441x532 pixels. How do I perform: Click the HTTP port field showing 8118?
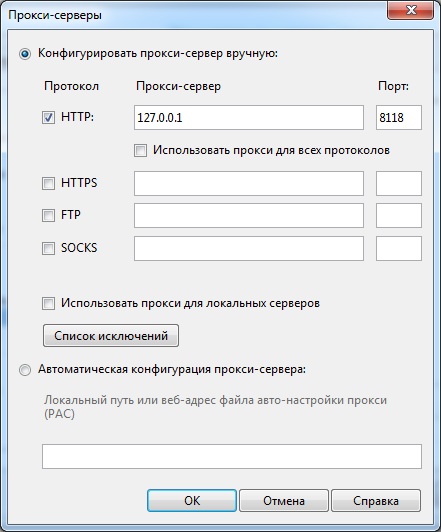pos(399,117)
